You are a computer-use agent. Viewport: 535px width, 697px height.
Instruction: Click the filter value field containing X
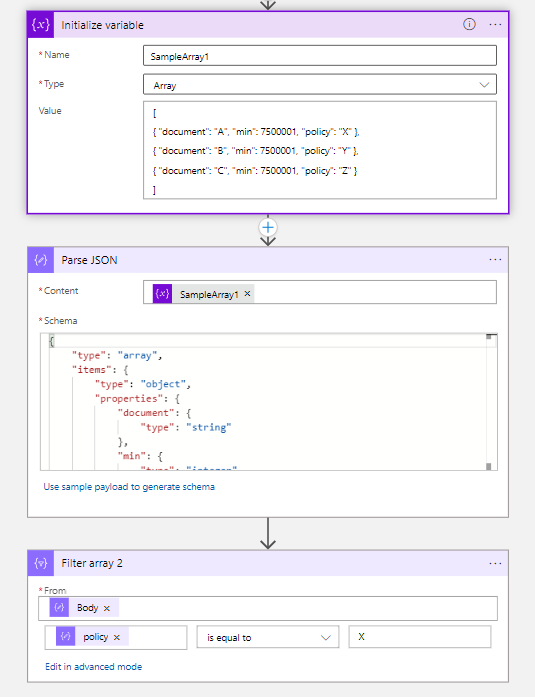pos(420,637)
